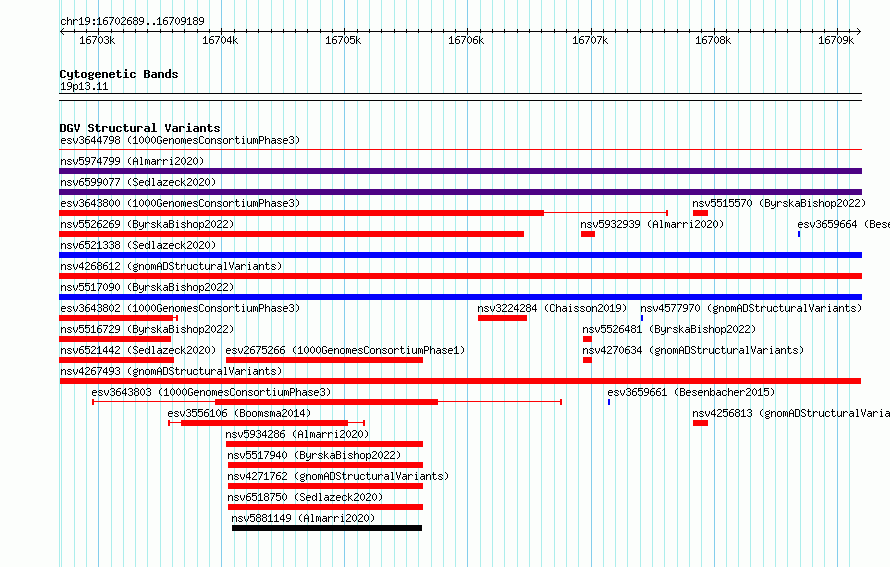This screenshot has height=567, width=890.
Task: Click the red bar under esv3556106
Action: 265,423
